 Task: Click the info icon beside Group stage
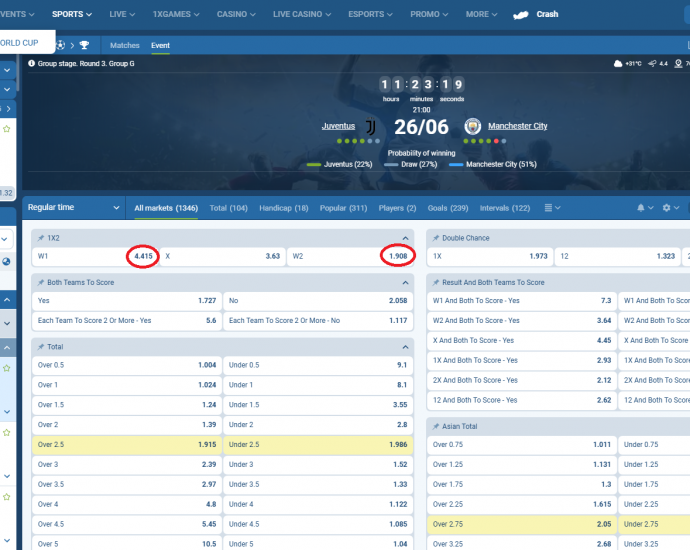point(32,63)
